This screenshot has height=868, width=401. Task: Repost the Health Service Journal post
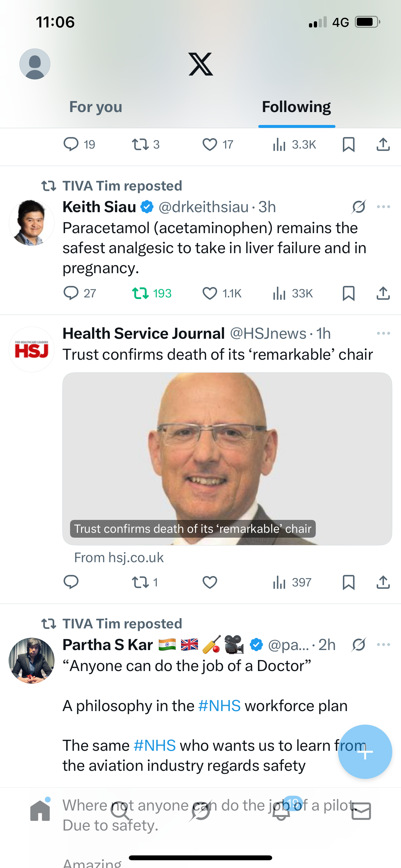coord(140,582)
